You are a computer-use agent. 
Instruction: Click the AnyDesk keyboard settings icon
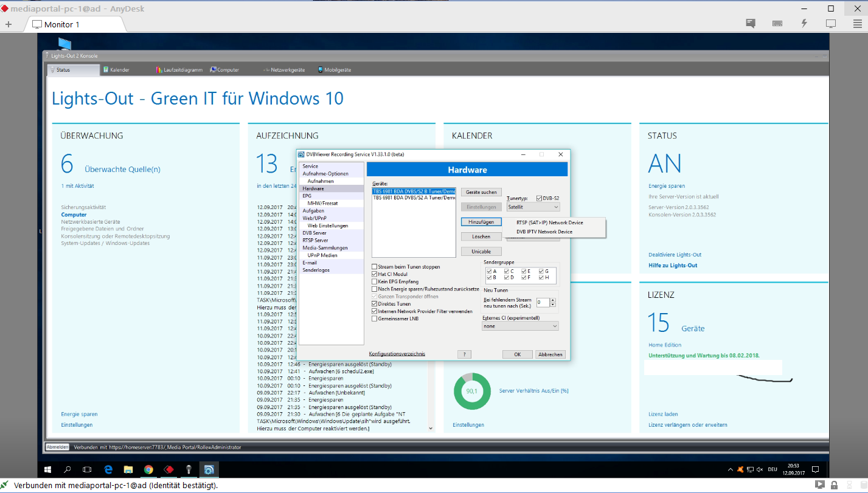pos(777,24)
